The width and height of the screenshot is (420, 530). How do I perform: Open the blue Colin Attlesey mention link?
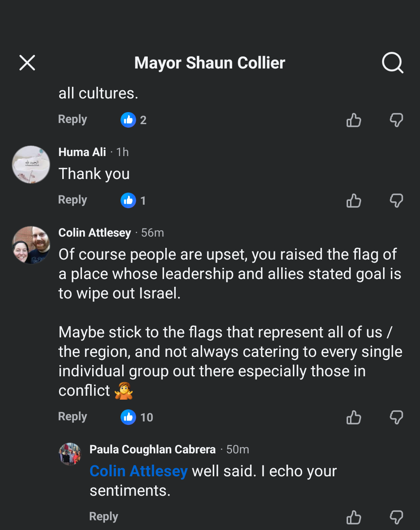point(138,471)
